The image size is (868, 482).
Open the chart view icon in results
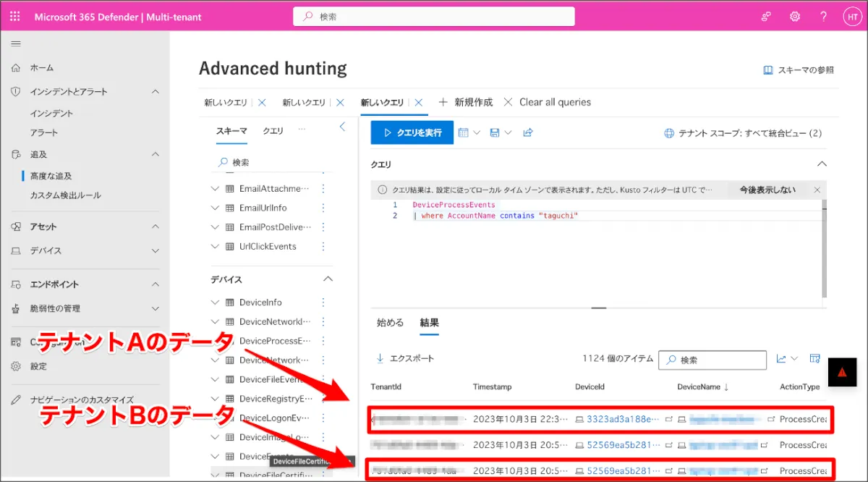tap(781, 359)
